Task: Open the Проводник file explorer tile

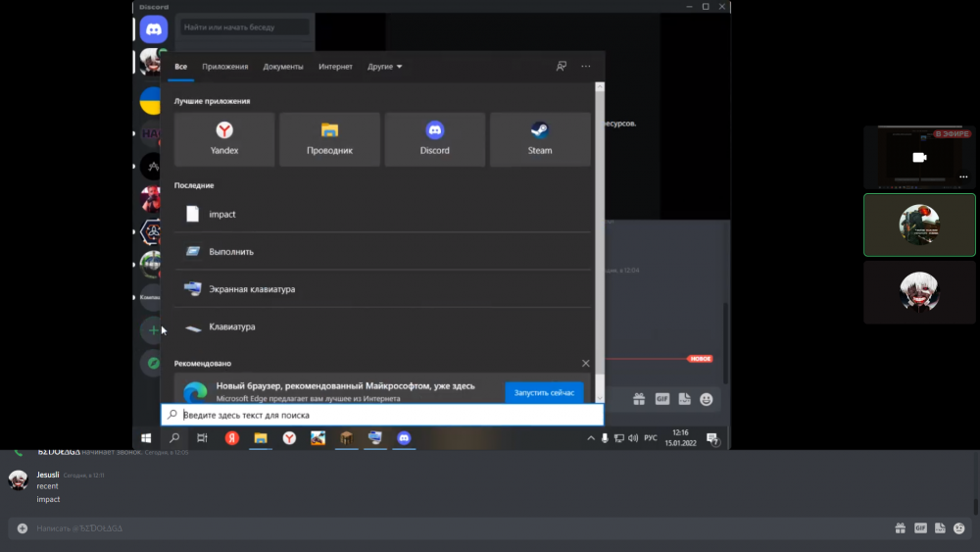Action: pyautogui.click(x=329, y=139)
